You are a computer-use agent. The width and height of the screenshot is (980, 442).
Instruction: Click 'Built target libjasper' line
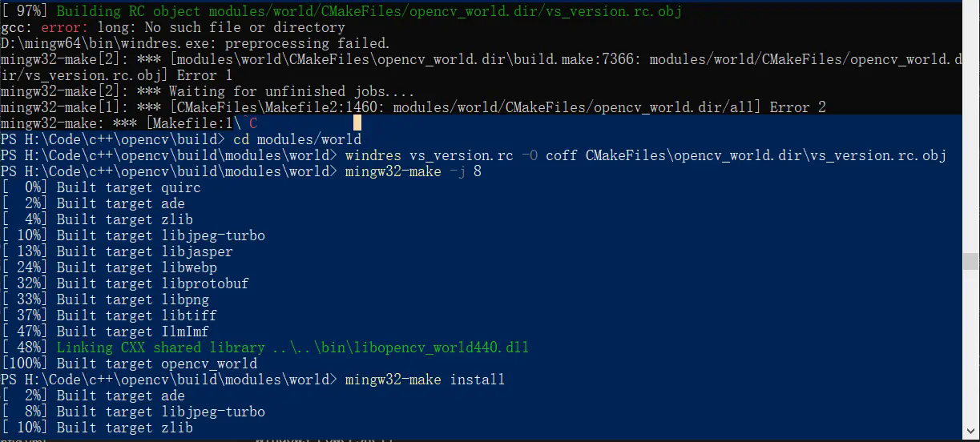[117, 251]
